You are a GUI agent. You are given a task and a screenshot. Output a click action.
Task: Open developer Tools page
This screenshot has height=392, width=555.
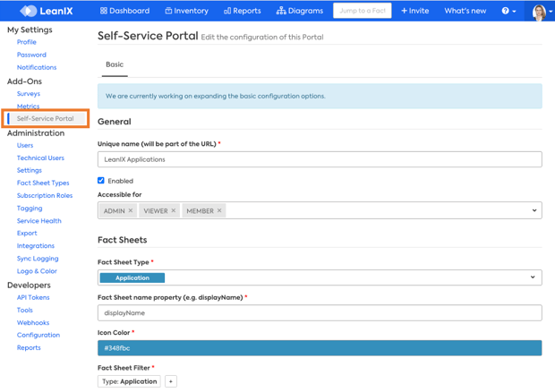click(25, 310)
